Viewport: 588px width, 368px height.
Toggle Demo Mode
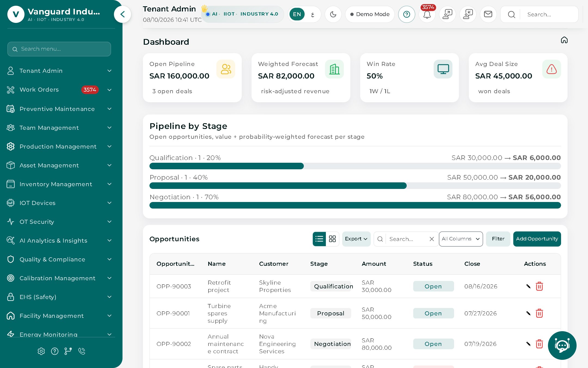[x=370, y=14]
